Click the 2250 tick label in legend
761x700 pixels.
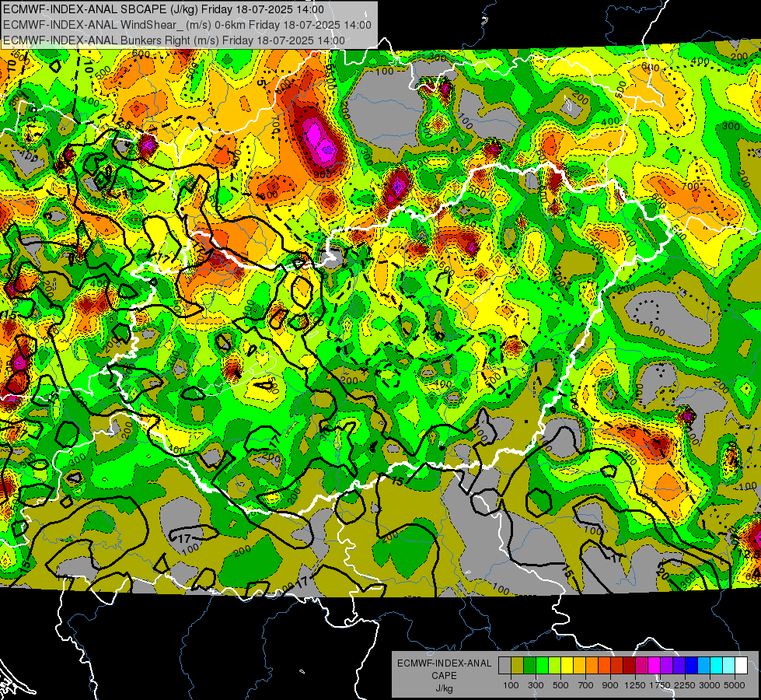coord(685,685)
